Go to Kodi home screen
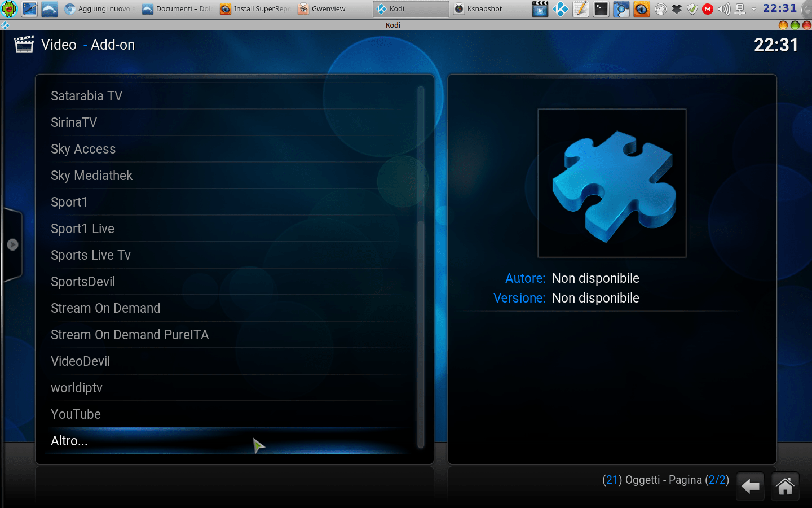Viewport: 812px width, 508px height. pos(785,486)
